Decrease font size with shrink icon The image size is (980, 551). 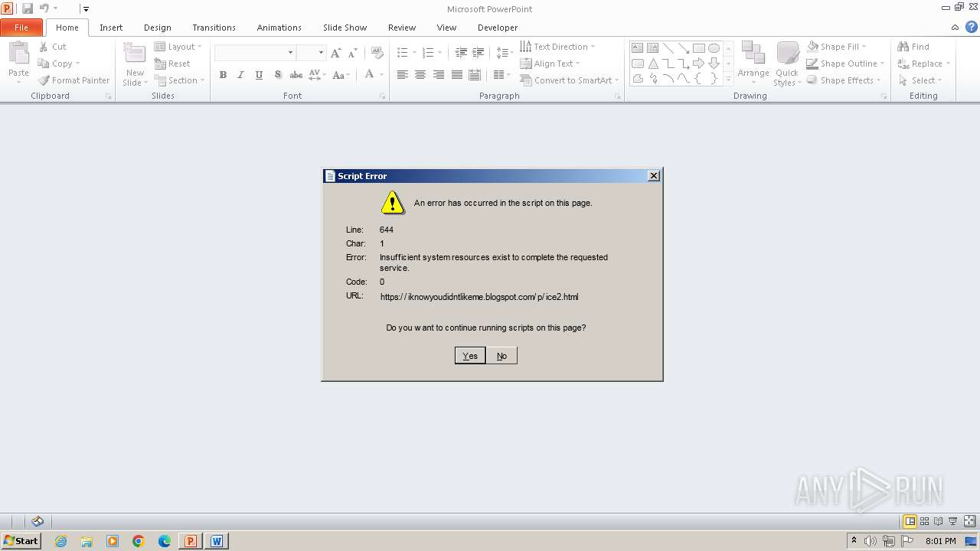[352, 53]
